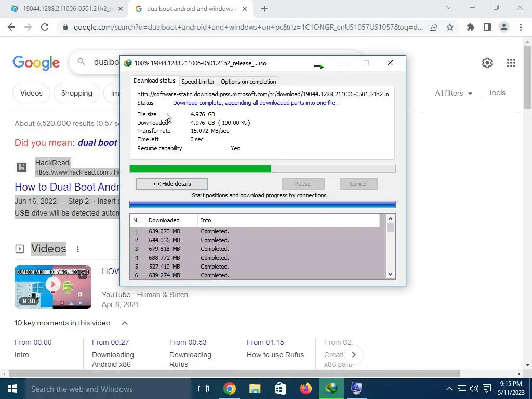Open Task View on taskbar
532x399 pixels.
pos(204,389)
